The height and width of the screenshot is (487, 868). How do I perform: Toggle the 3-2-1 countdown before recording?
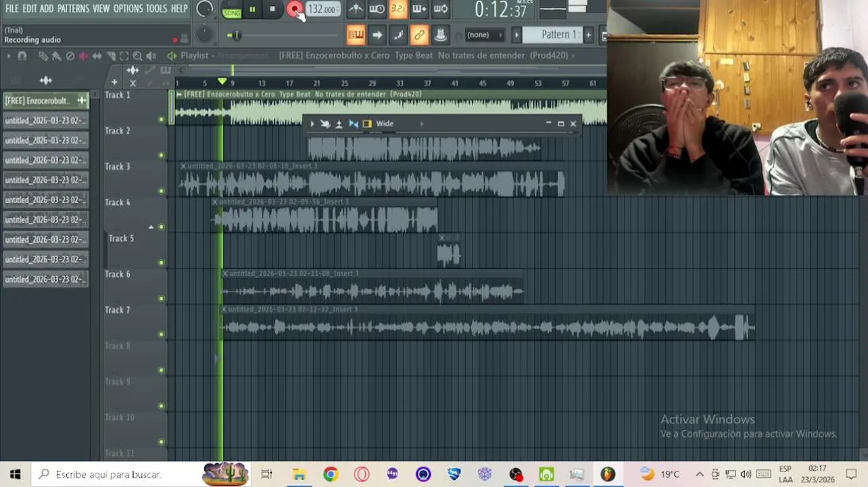click(x=398, y=9)
